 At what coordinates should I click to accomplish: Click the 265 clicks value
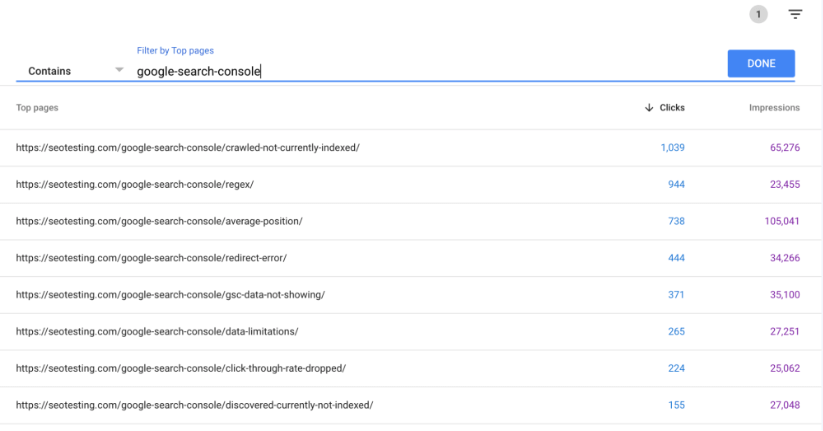click(x=676, y=331)
